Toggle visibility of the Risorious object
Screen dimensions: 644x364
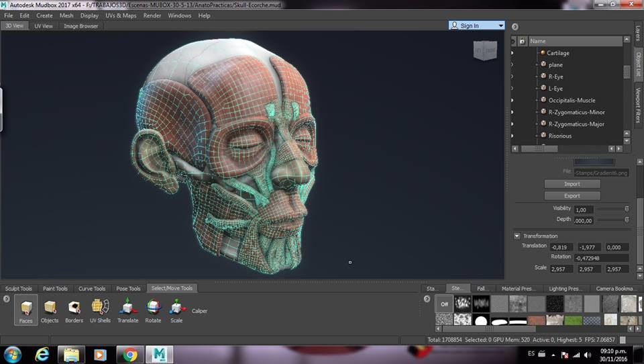[x=513, y=136]
